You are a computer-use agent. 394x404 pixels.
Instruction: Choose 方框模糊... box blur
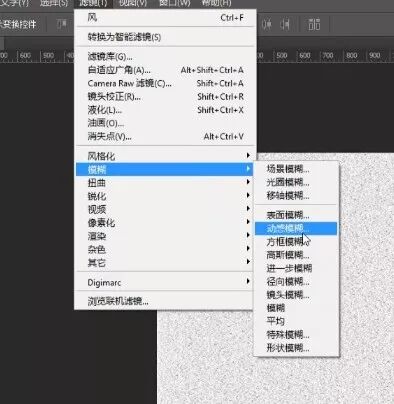coord(296,242)
